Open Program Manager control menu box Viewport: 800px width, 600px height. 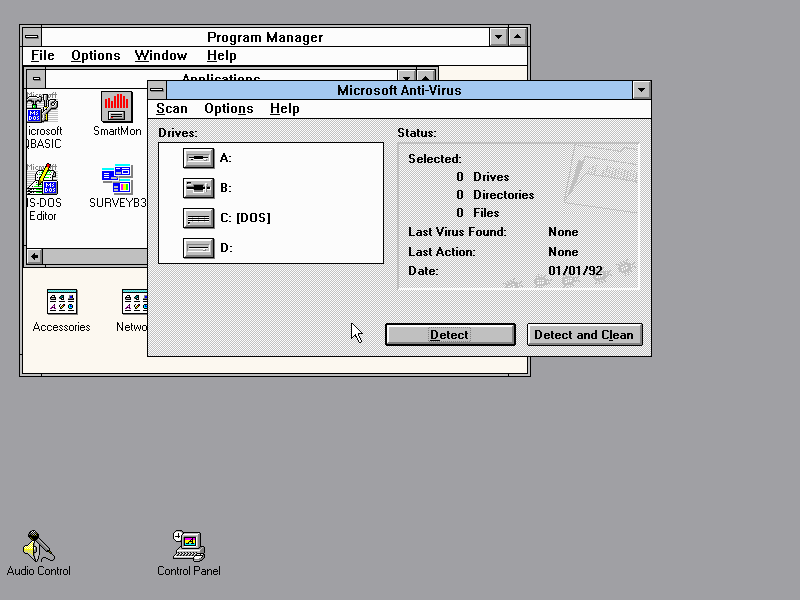(x=32, y=37)
